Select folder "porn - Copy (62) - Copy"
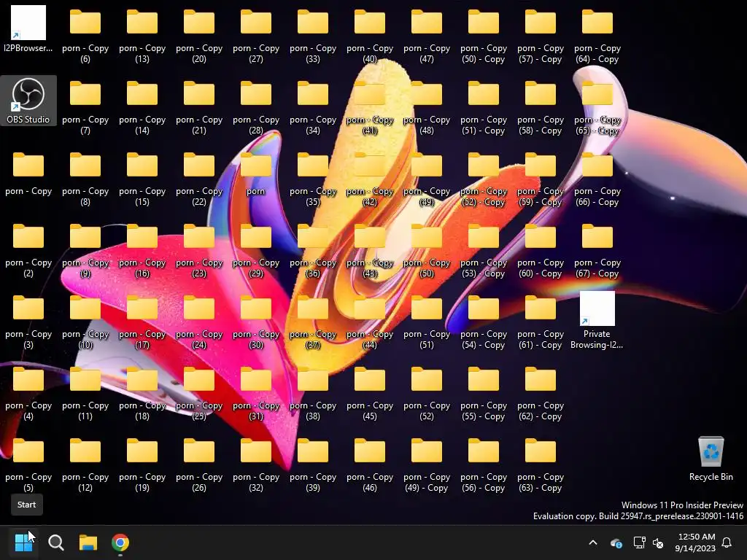Viewport: 747px width, 560px height. [541, 393]
